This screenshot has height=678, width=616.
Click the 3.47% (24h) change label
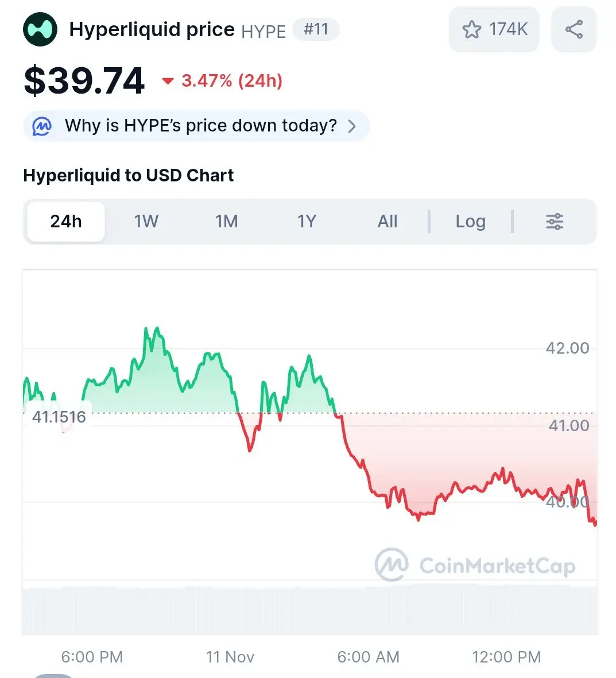tap(232, 81)
